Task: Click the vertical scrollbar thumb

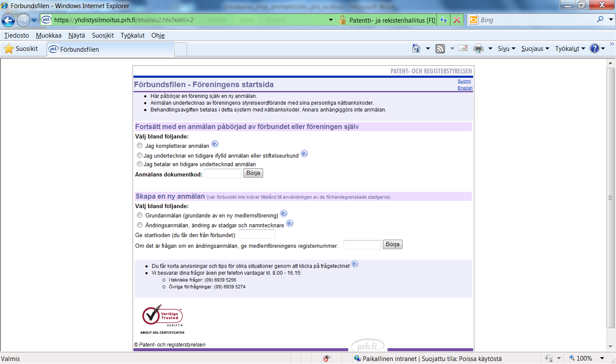Action: (x=611, y=197)
